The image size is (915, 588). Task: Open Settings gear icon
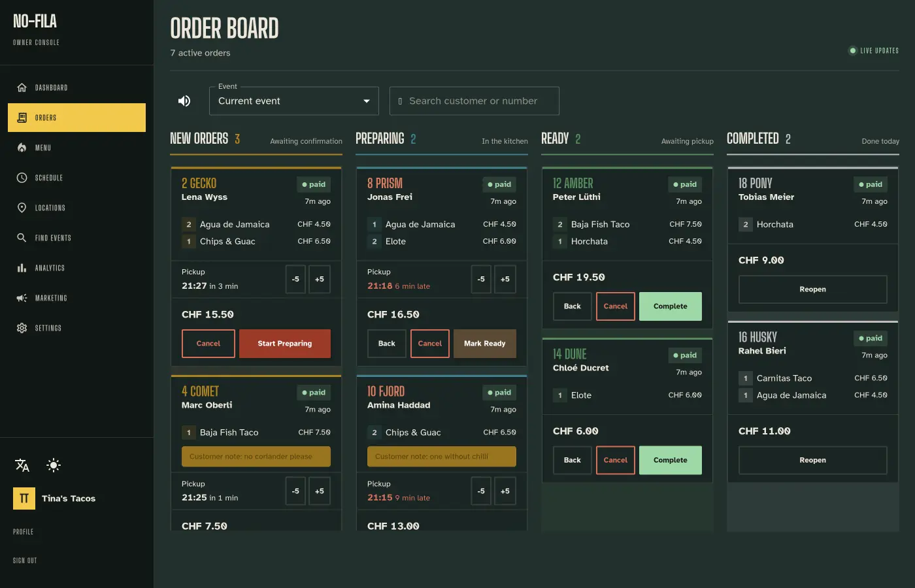pyautogui.click(x=22, y=328)
